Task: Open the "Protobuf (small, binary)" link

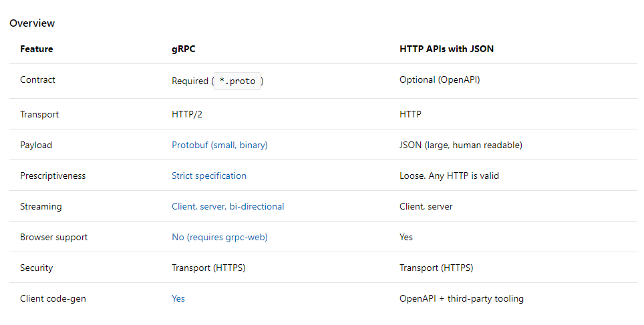Action: click(219, 145)
